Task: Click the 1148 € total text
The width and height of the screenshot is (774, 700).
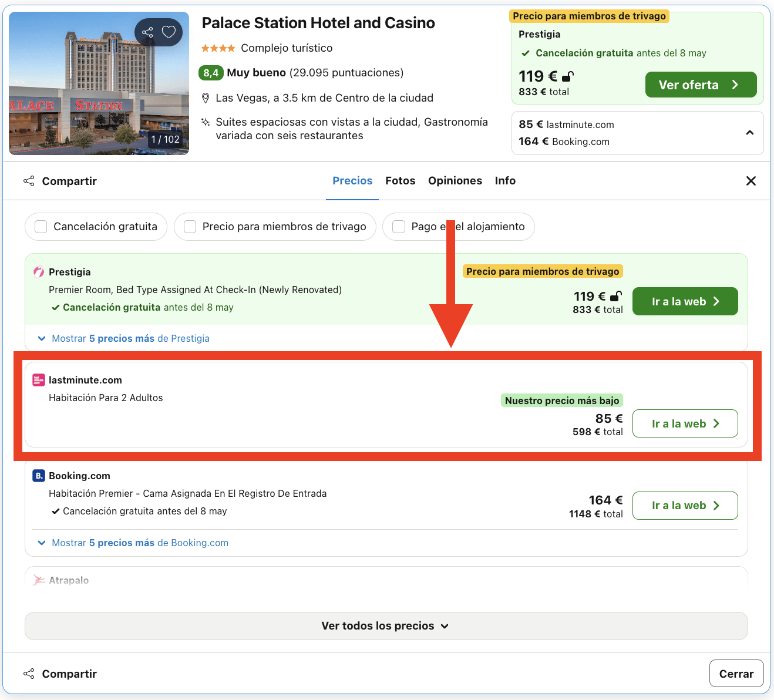Action: (596, 514)
